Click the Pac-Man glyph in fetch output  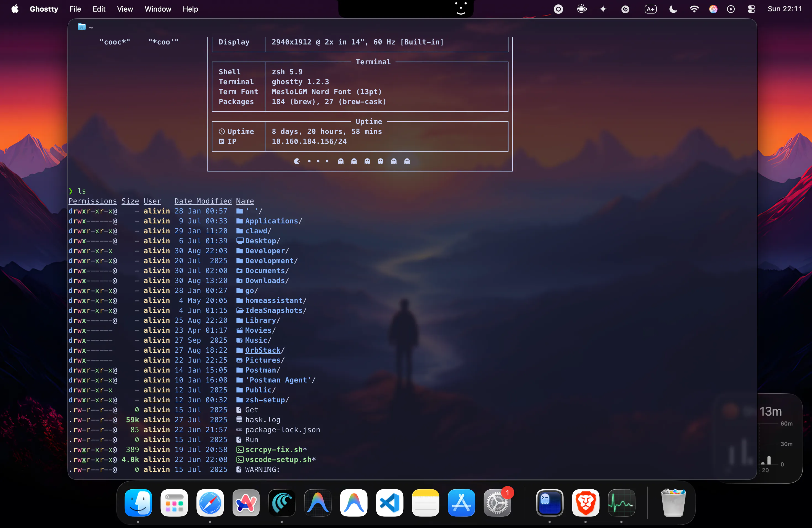pos(297,161)
